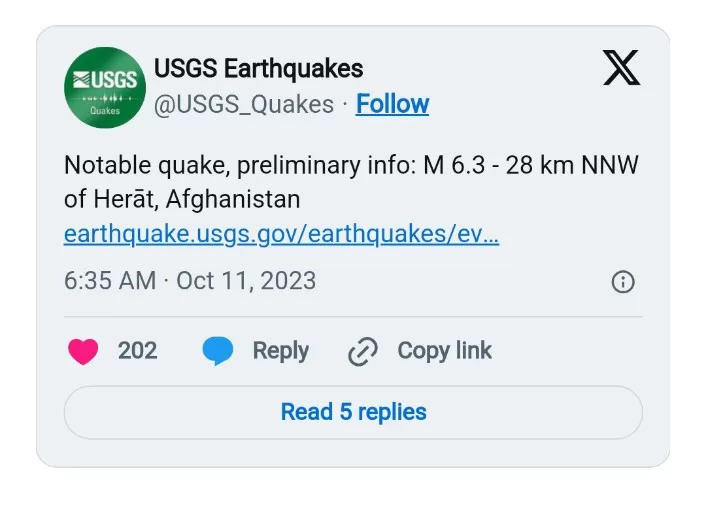Like the tweet with the heart icon
The image size is (706, 506).
83,351
